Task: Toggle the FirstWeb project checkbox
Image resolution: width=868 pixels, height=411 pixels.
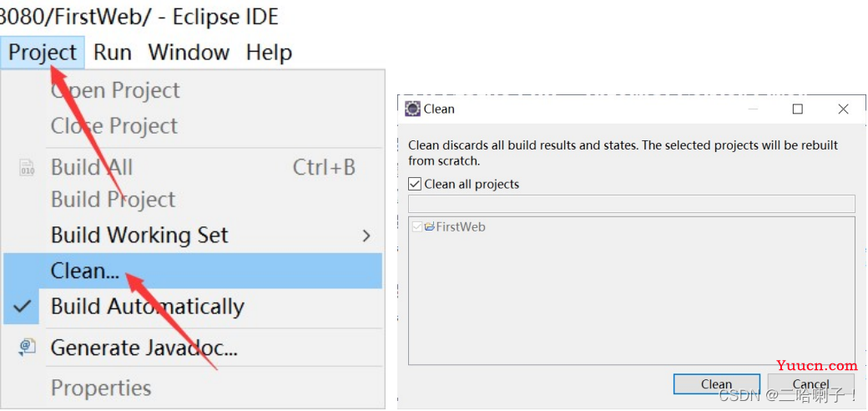Action: pos(416,226)
